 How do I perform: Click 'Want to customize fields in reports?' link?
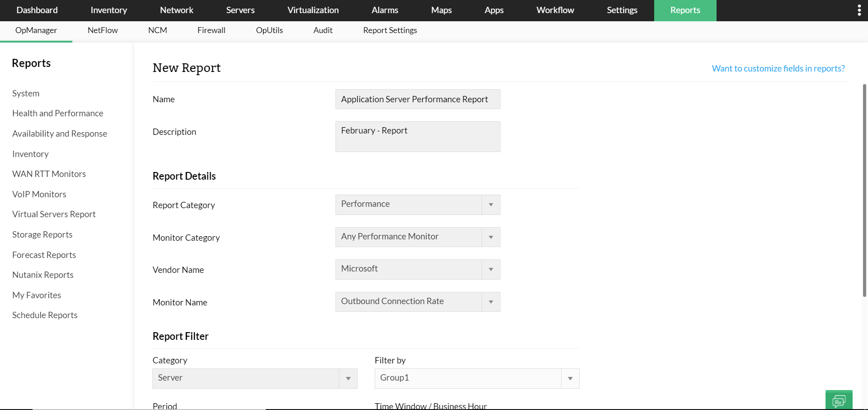(778, 68)
